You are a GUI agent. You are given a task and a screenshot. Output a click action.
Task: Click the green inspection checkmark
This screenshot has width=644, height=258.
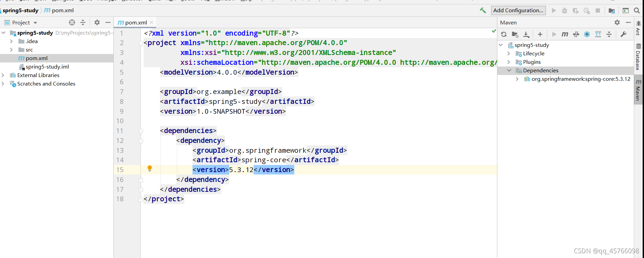(494, 31)
